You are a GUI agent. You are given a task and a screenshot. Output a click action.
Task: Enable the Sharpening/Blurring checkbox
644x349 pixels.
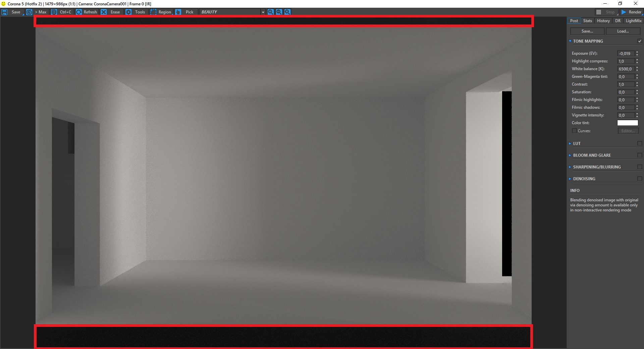[640, 167]
